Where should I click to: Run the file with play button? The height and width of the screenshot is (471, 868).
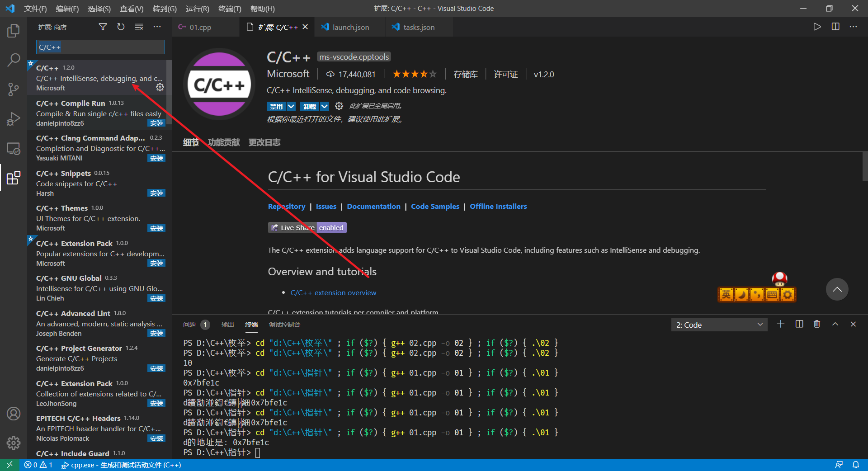(x=817, y=27)
